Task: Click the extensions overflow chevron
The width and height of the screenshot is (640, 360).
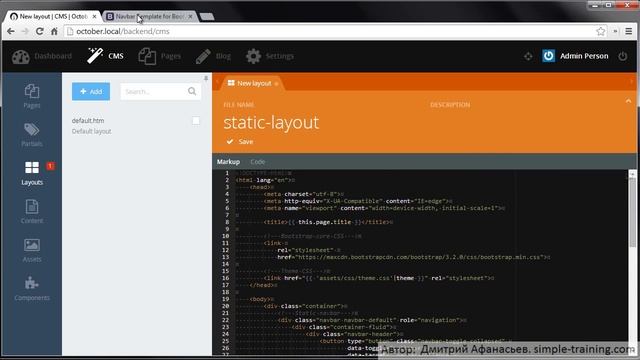Action: coord(615,31)
